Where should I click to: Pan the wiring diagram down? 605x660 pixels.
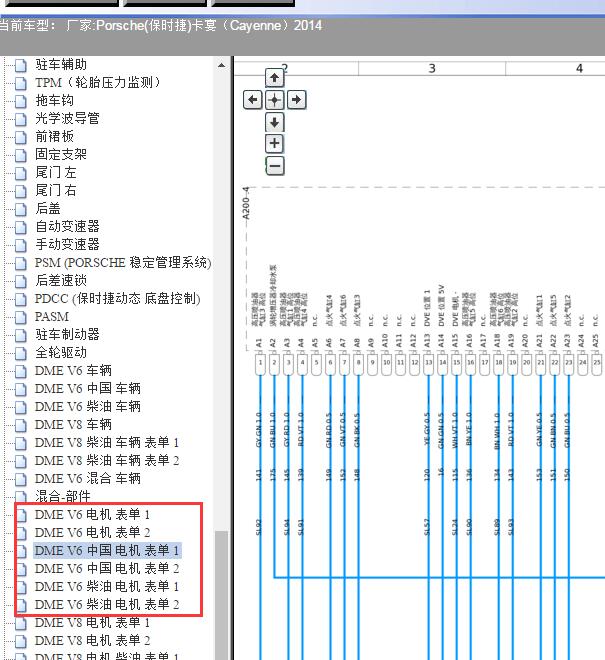[275, 122]
